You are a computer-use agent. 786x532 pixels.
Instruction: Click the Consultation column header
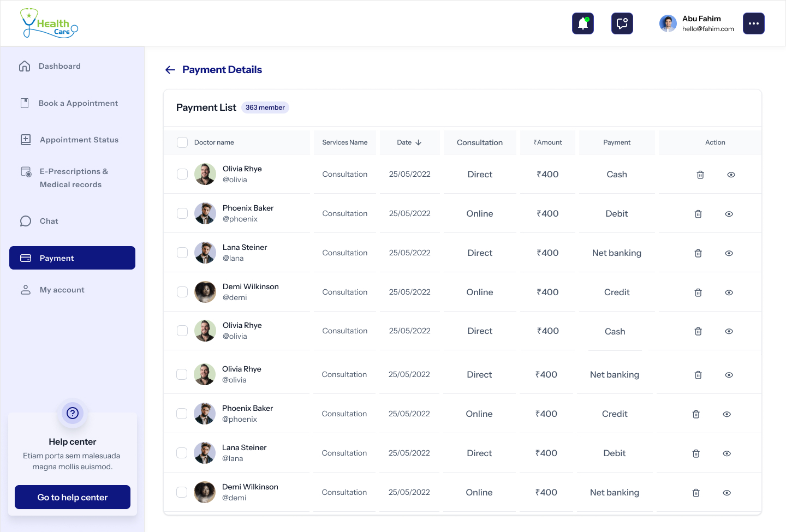[480, 142]
